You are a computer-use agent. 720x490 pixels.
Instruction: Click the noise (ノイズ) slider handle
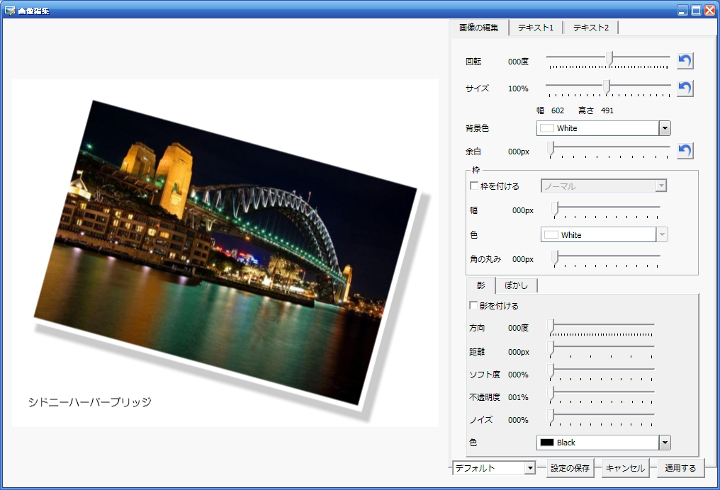[551, 417]
